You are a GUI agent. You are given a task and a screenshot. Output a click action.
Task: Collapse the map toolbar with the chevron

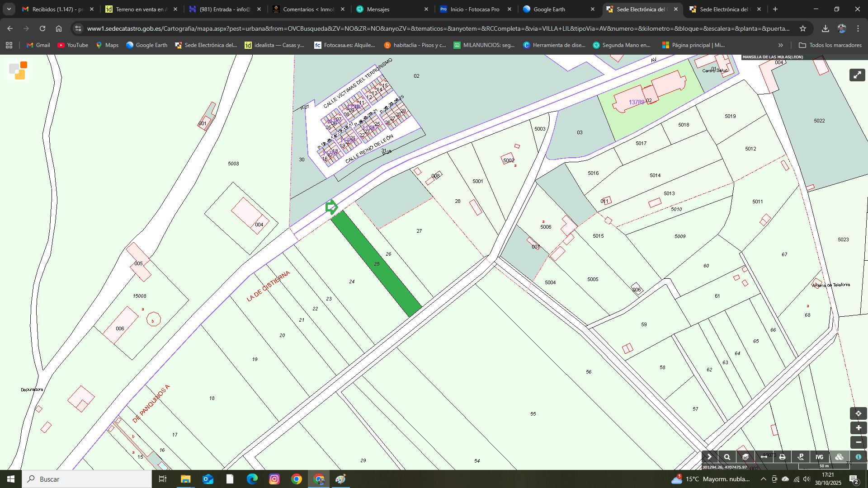(709, 457)
